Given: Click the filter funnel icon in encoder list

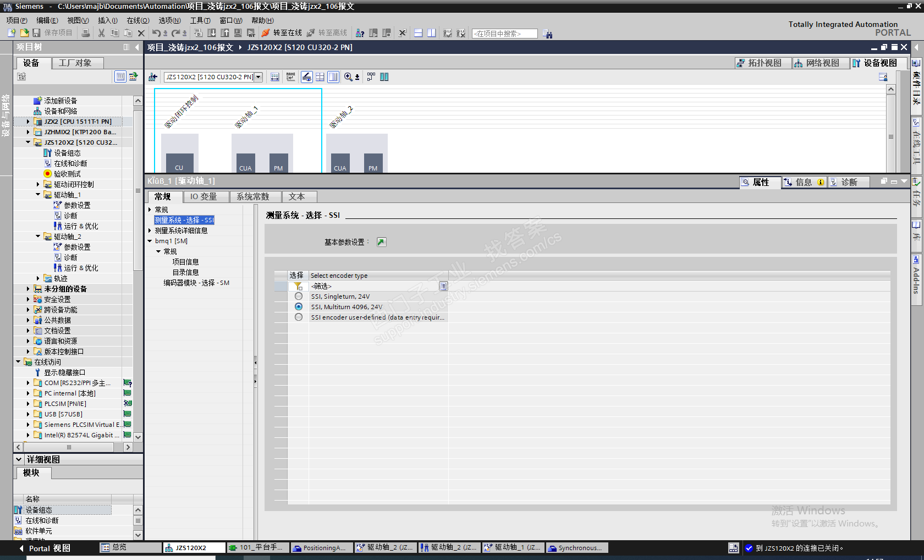Looking at the screenshot, I should coord(298,286).
